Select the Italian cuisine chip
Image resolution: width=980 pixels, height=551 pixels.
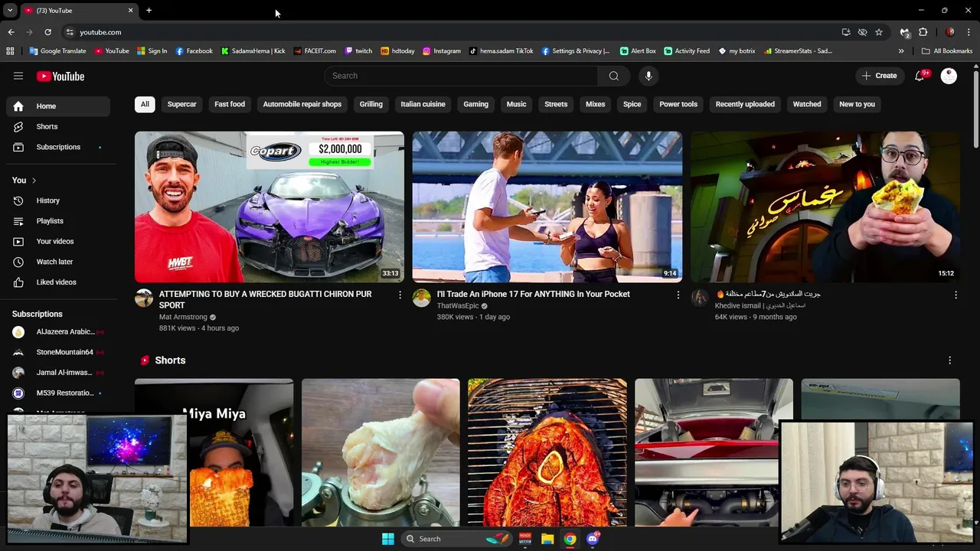tap(423, 104)
